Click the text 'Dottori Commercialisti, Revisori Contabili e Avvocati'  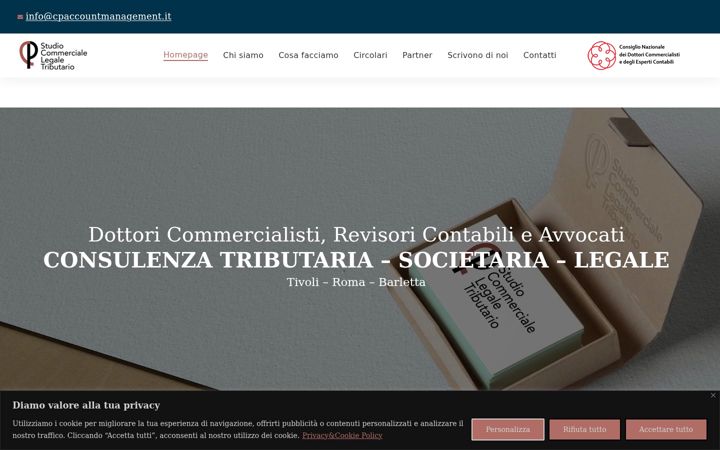[x=356, y=235]
